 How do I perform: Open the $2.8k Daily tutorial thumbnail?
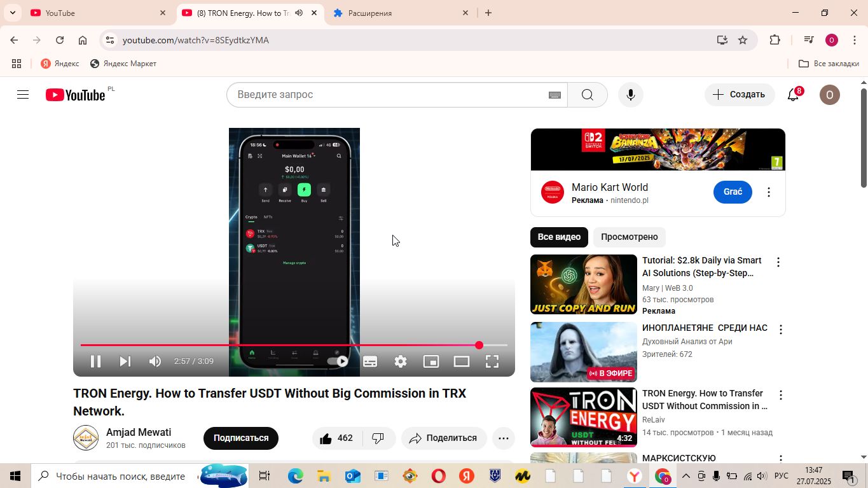584,284
